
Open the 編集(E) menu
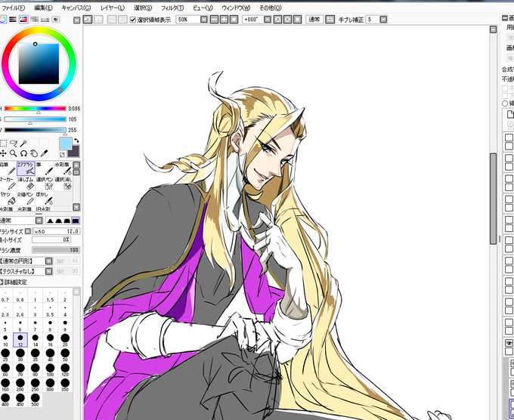point(43,8)
